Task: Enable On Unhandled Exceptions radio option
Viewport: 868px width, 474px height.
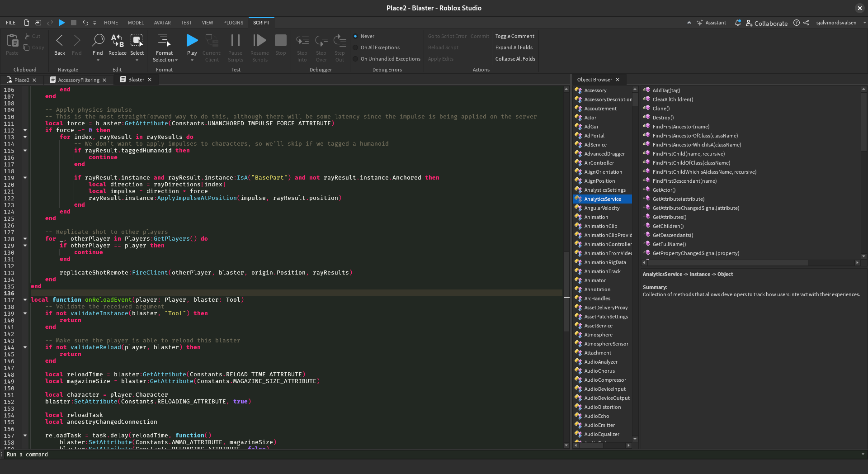Action: pos(355,59)
